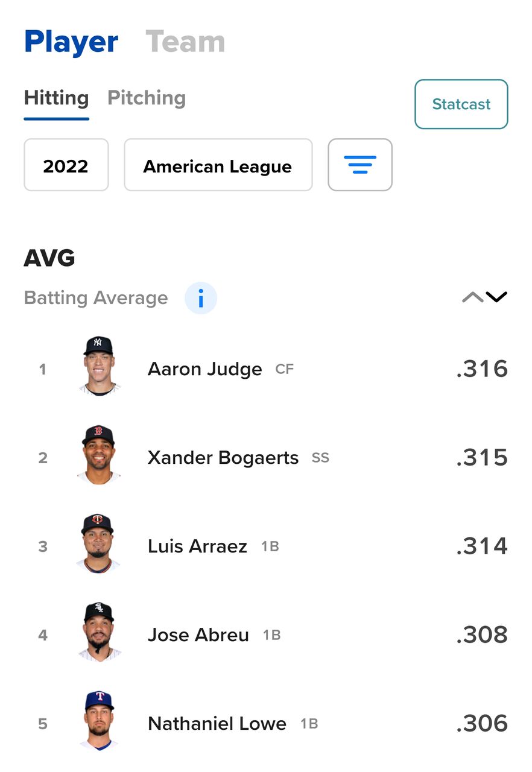The image size is (532, 772).
Task: Open Xander Bogaerts' headshot photo
Action: click(98, 455)
